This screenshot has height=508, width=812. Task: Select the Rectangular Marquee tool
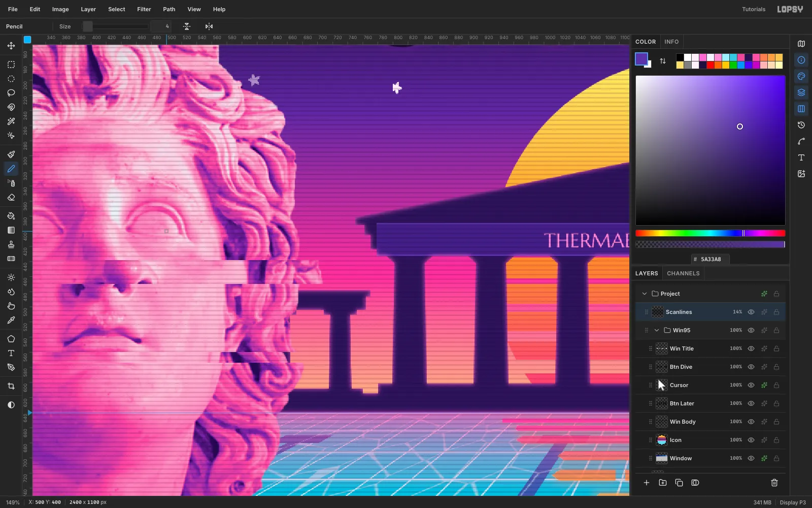[11, 65]
